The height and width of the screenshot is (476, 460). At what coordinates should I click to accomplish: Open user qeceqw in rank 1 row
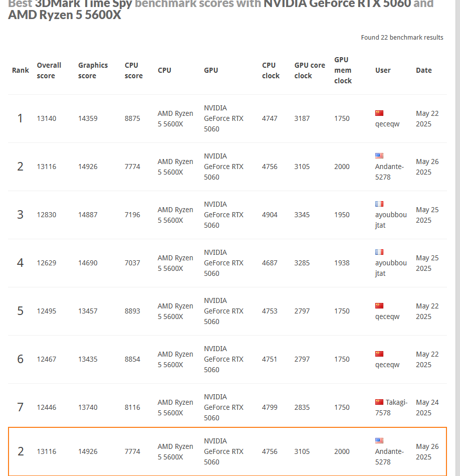[387, 124]
